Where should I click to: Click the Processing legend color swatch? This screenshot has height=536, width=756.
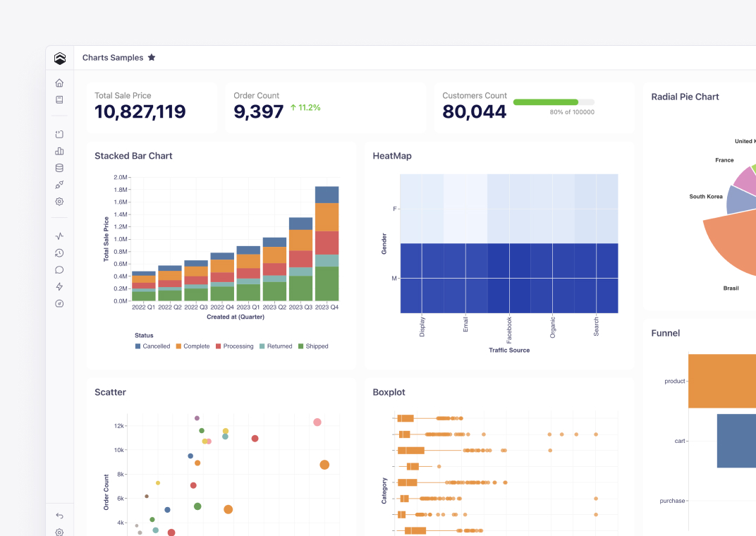click(x=219, y=346)
